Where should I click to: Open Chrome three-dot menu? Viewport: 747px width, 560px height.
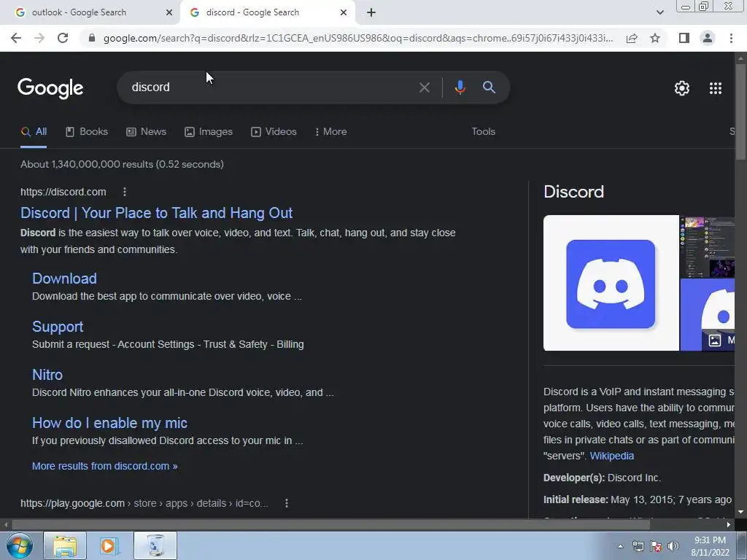coord(731,38)
